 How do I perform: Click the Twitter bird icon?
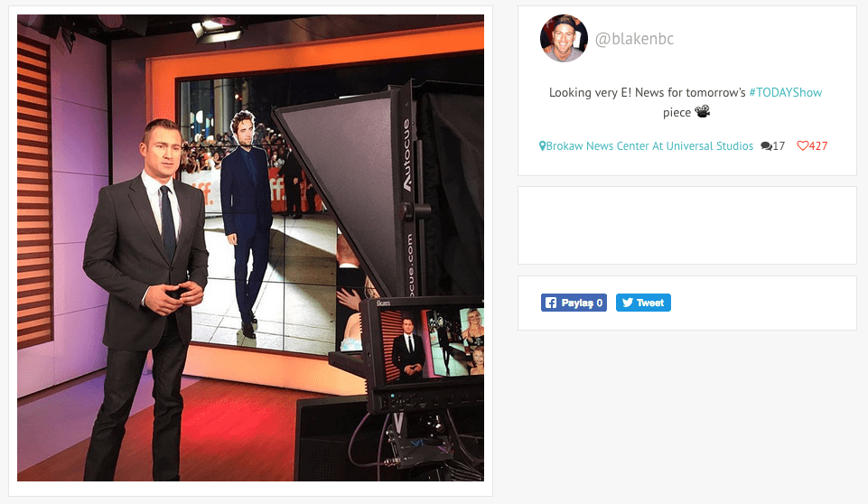tap(626, 303)
